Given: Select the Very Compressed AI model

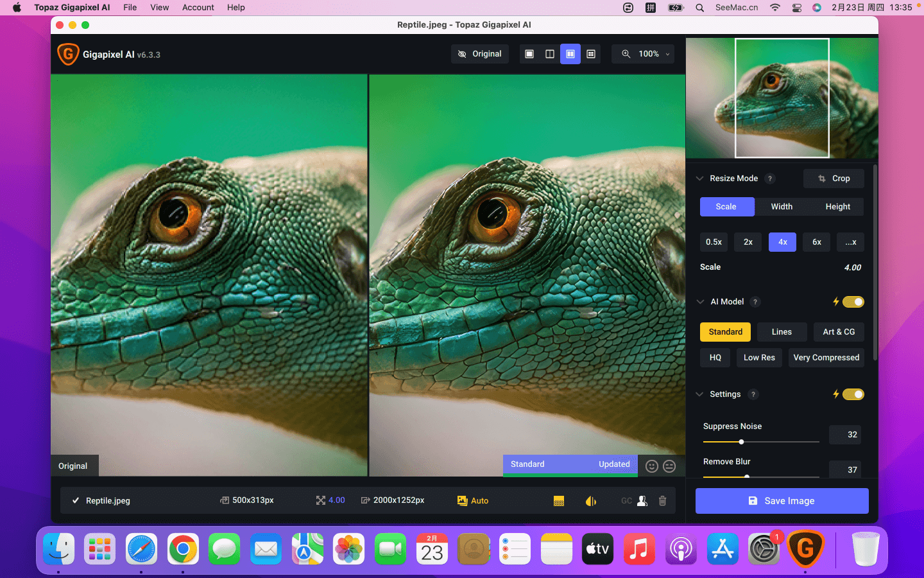Looking at the screenshot, I should (x=826, y=358).
